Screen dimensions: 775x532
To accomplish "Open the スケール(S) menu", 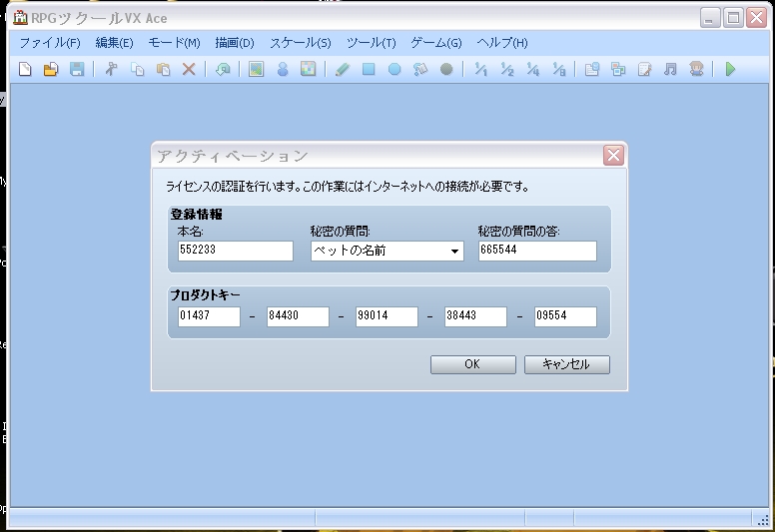I will [301, 43].
